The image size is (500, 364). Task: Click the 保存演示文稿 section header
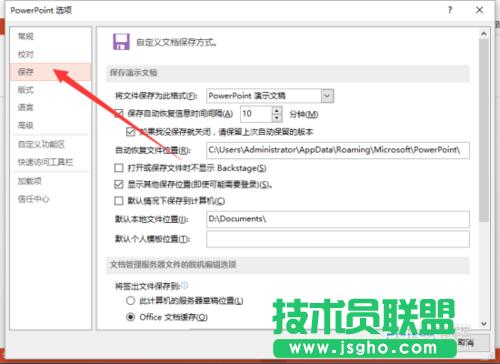(x=288, y=73)
